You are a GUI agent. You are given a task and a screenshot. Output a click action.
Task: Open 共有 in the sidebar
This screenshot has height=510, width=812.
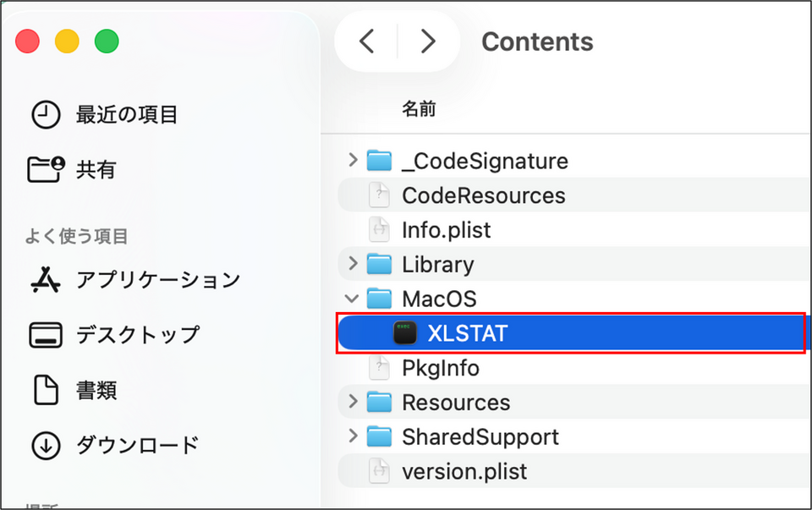pyautogui.click(x=96, y=170)
